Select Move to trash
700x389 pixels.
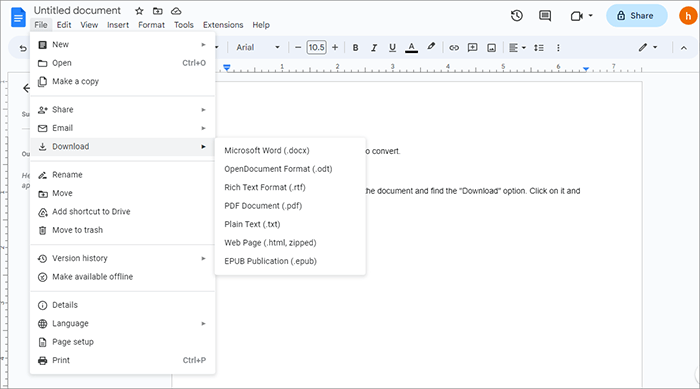122,230
